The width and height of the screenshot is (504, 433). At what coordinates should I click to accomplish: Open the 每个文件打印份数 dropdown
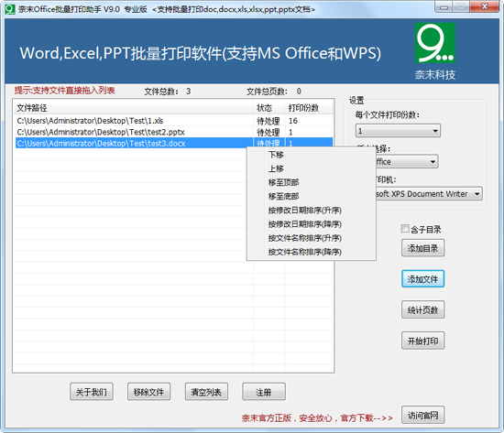[398, 131]
